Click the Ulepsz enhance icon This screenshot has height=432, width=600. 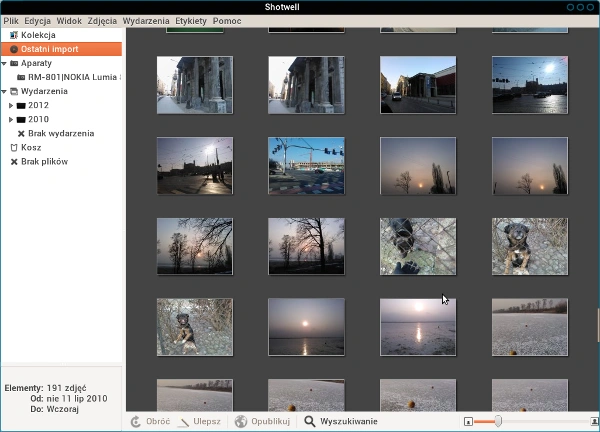(184, 422)
